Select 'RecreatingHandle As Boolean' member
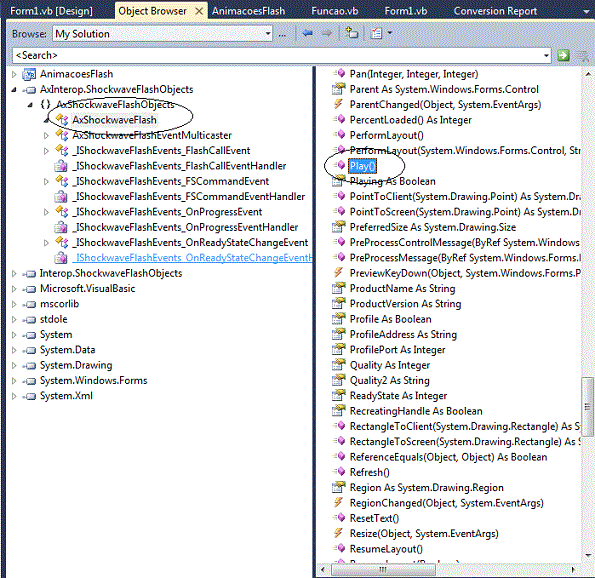 coord(416,411)
